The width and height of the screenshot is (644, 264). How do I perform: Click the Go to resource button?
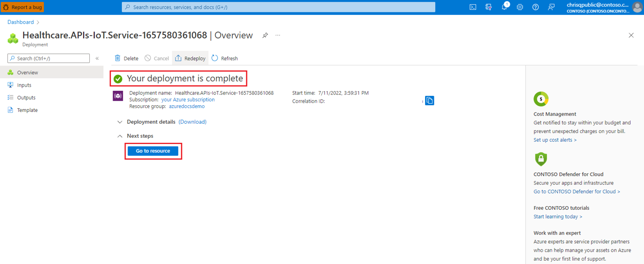click(153, 151)
